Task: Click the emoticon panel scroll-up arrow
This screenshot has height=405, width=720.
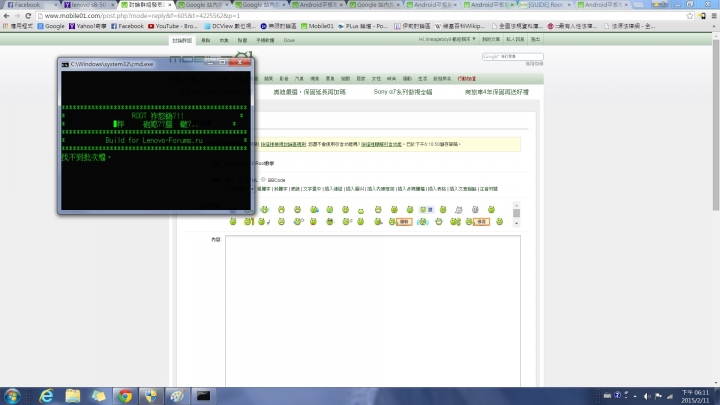Action: pyautogui.click(x=516, y=205)
